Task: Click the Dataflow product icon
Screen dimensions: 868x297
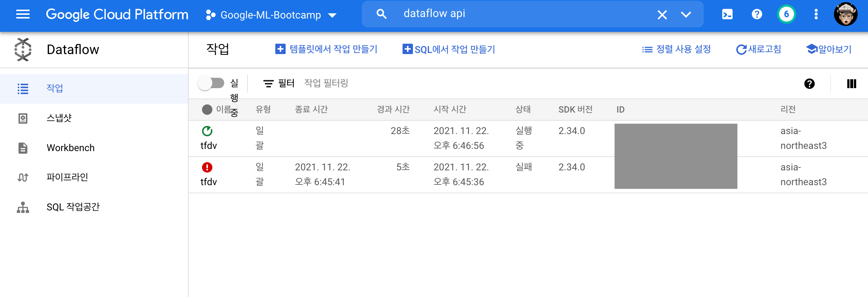Action: tap(23, 50)
